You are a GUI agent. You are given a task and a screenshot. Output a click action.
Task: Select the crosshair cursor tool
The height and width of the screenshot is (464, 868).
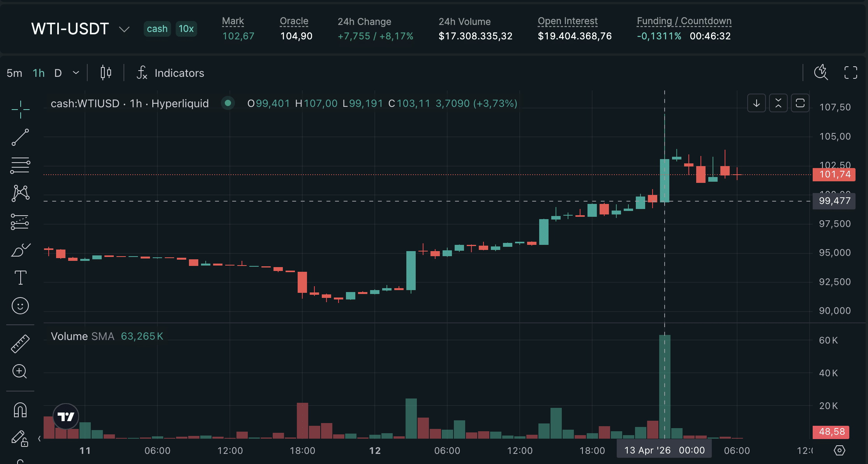(20, 110)
